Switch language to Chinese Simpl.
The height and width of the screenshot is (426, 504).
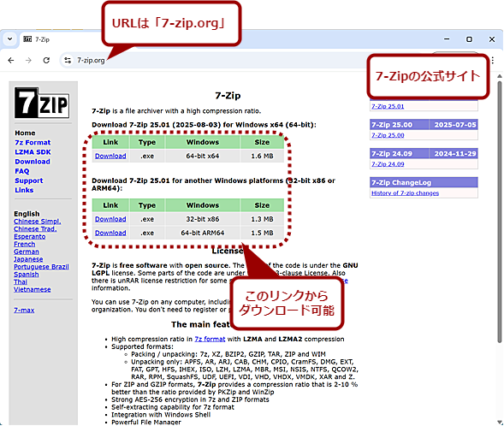pyautogui.click(x=38, y=222)
